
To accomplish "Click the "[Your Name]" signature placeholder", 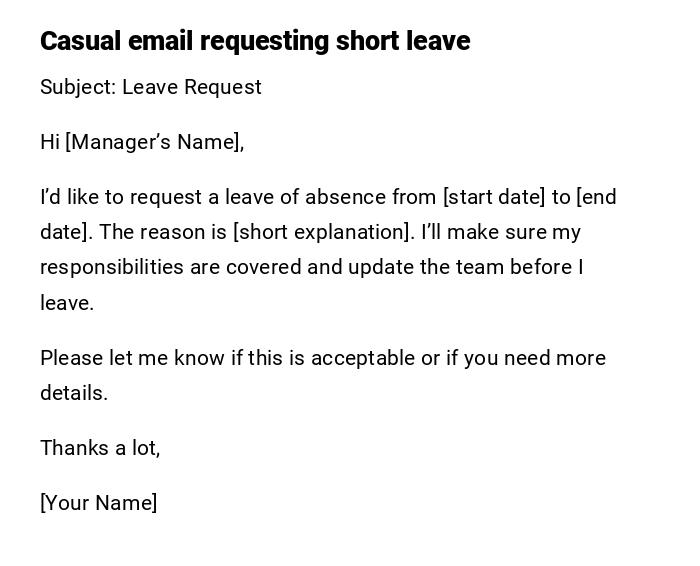I will pos(99,503).
